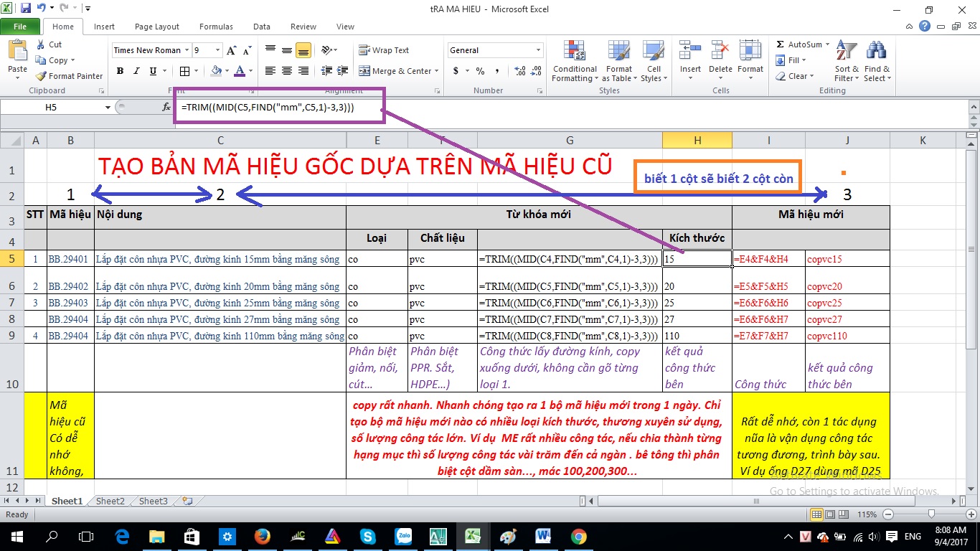Open the File backstage button
Image resolution: width=980 pixels, height=551 pixels.
click(x=20, y=27)
